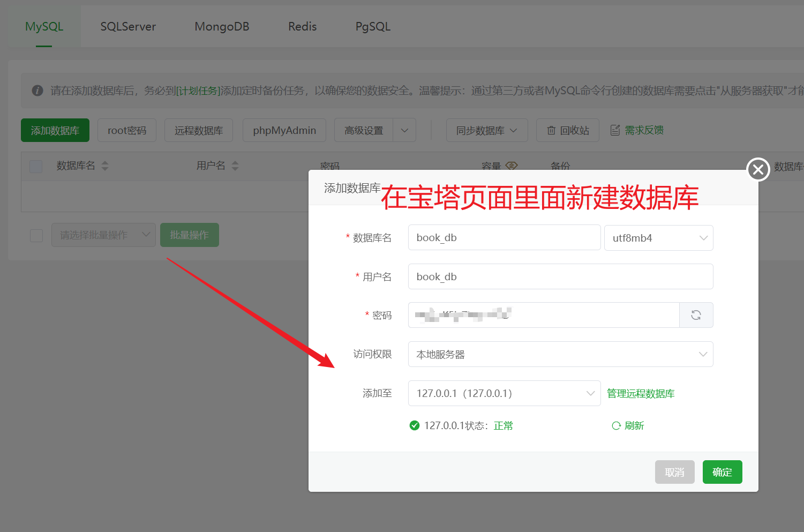Click the advanced settings button
804x532 pixels.
pos(364,130)
